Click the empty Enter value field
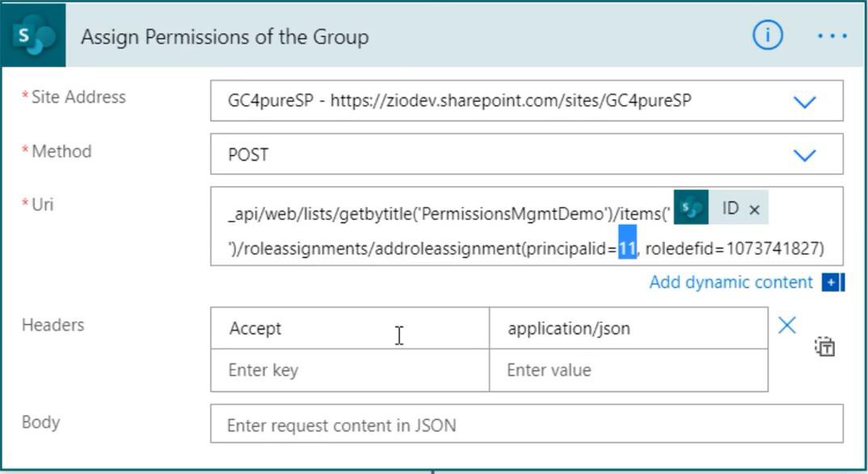The image size is (868, 474). coord(628,370)
